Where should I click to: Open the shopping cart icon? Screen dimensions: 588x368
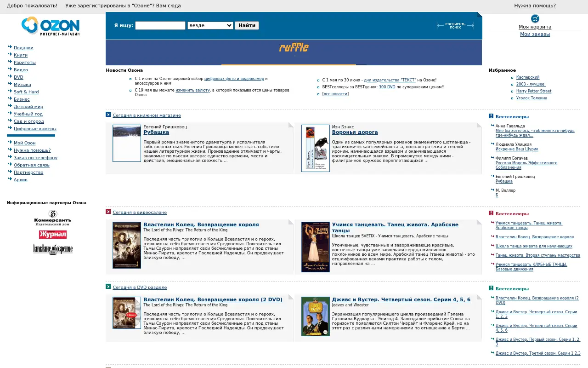point(535,18)
